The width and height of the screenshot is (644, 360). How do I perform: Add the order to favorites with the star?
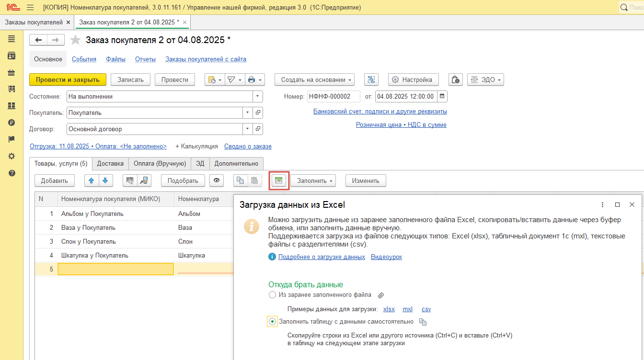pyautogui.click(x=75, y=40)
